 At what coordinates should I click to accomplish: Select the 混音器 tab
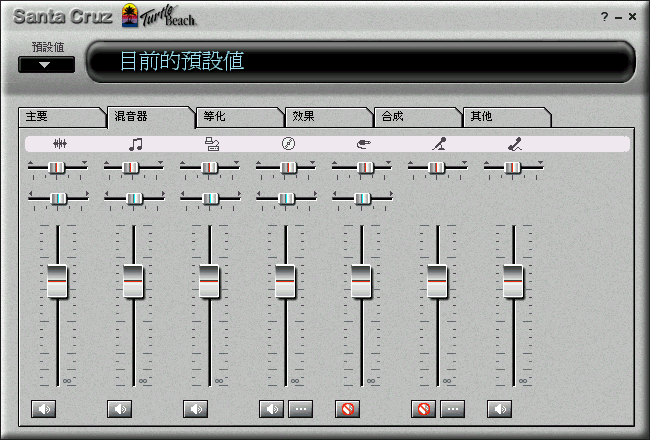(x=150, y=117)
